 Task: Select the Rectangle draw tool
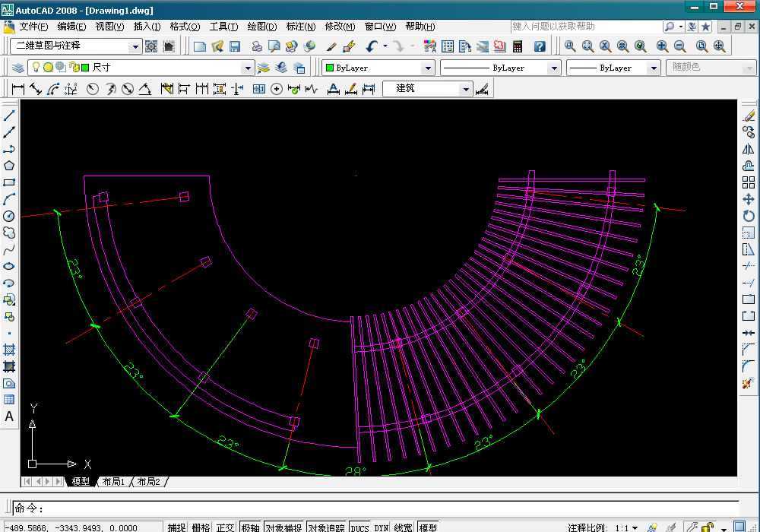coord(9,182)
